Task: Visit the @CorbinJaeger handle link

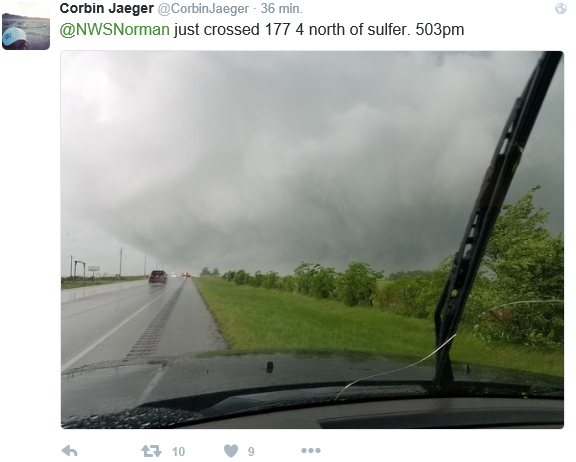Action: pos(203,8)
